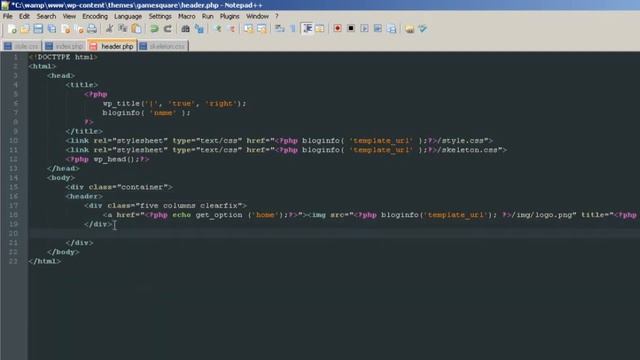640x360 pixels.
Task: Save the current file with the floppy icon
Action: pyautogui.click(x=38, y=29)
